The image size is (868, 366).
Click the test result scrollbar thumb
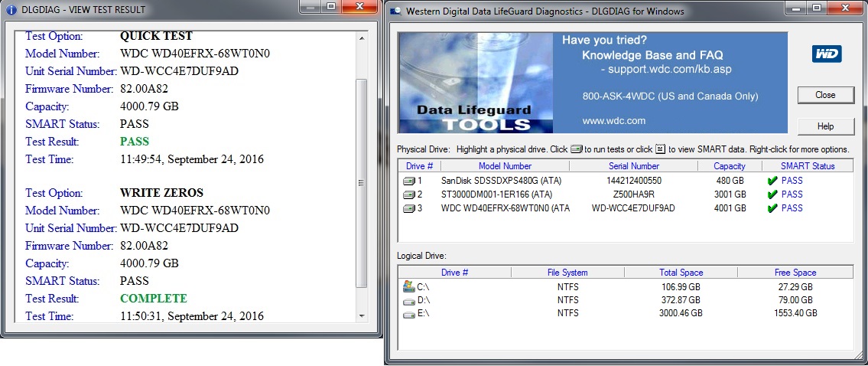click(362, 183)
